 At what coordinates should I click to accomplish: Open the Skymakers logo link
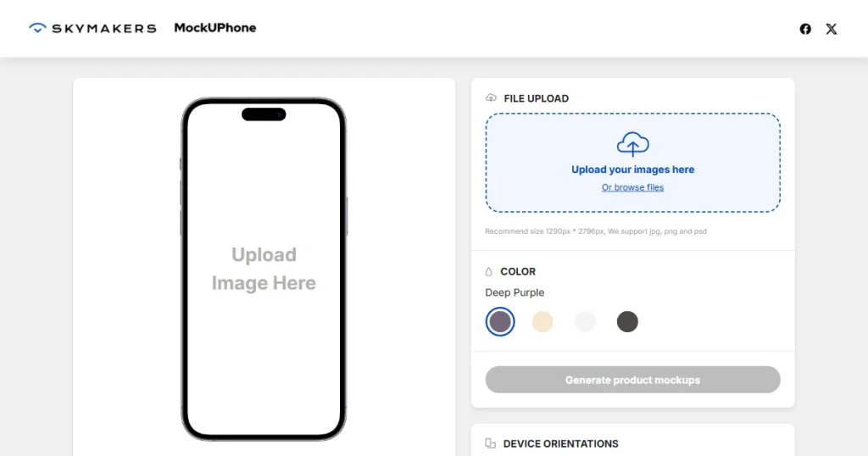click(x=92, y=28)
